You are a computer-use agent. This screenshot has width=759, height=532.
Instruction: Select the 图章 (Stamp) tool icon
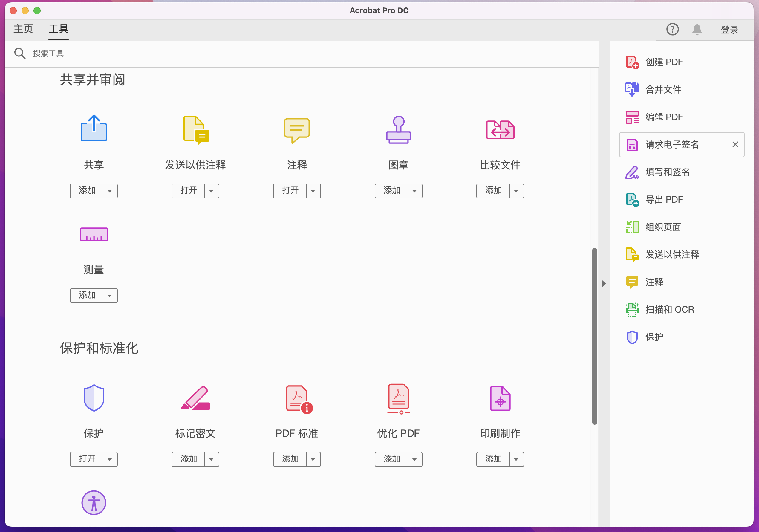[398, 130]
